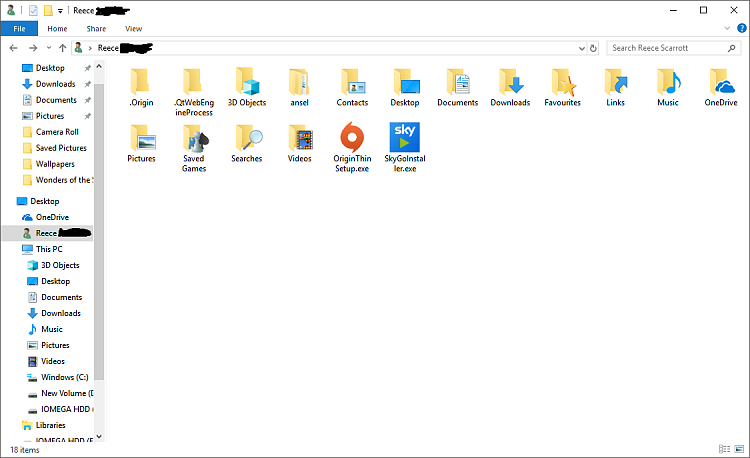Open address bar history dropdown
750x458 pixels.
[582, 48]
